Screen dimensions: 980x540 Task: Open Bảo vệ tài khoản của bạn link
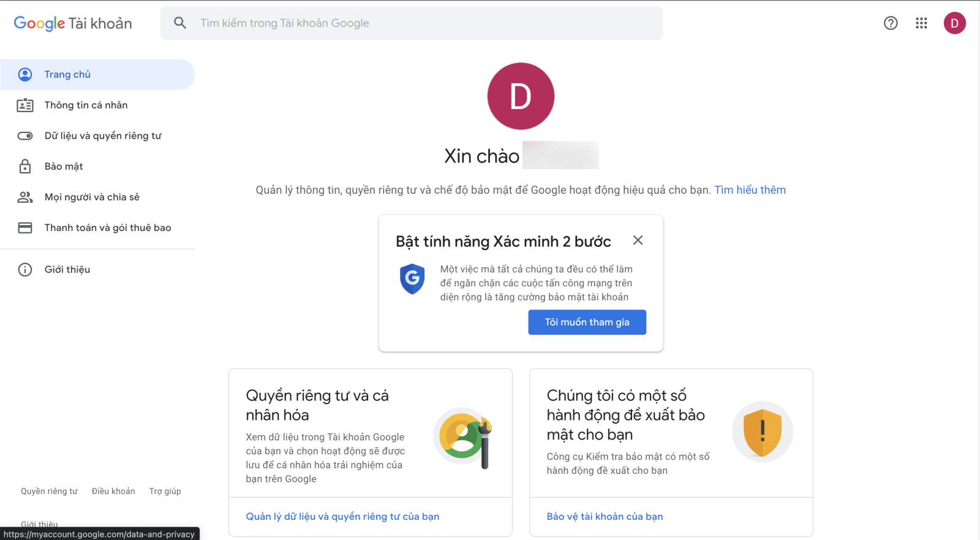[605, 516]
